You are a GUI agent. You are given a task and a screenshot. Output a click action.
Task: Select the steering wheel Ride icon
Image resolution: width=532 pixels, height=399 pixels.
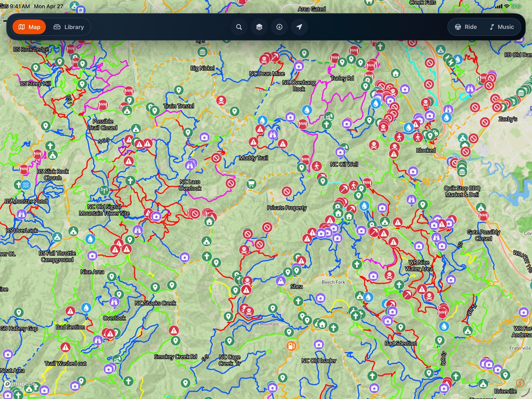458,27
